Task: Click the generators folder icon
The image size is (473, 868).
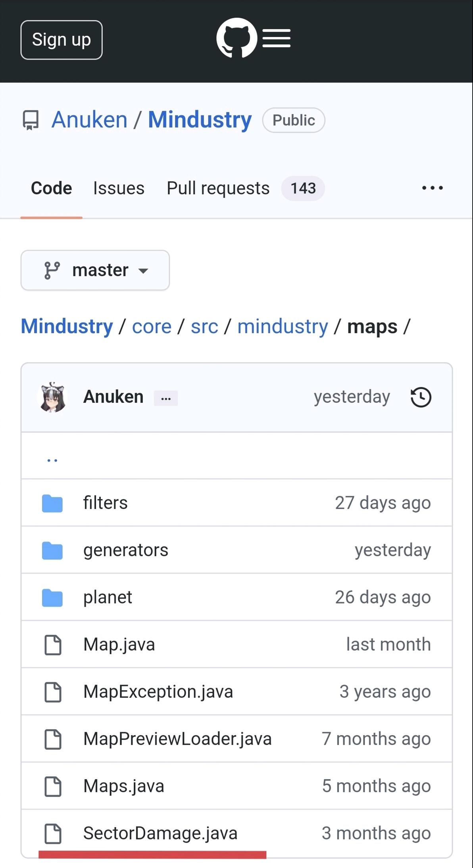Action: click(52, 550)
